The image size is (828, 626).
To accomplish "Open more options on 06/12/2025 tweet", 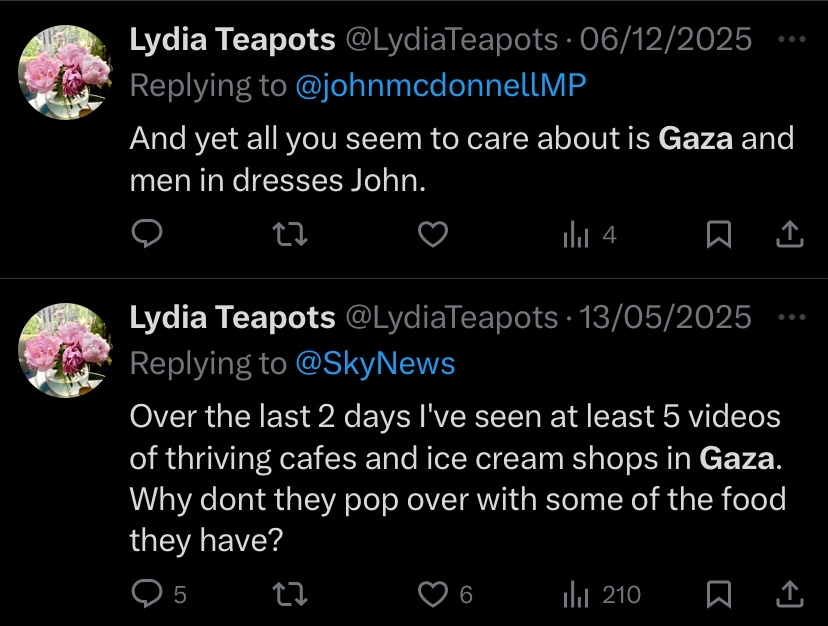I will [792, 39].
